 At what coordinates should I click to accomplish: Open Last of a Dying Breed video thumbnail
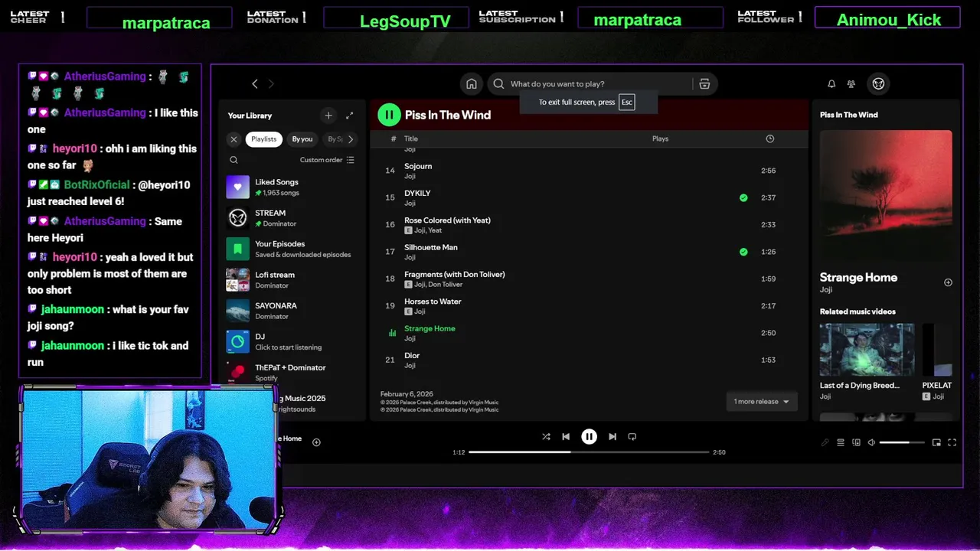(867, 350)
